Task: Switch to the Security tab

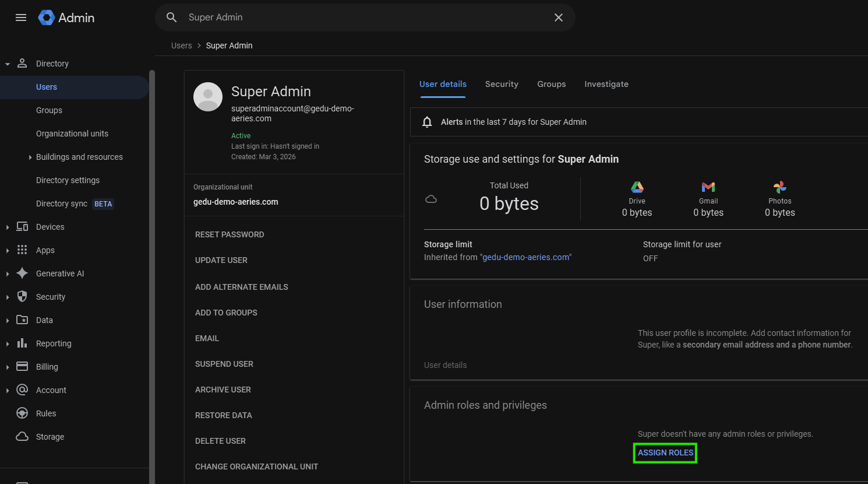Action: [502, 84]
